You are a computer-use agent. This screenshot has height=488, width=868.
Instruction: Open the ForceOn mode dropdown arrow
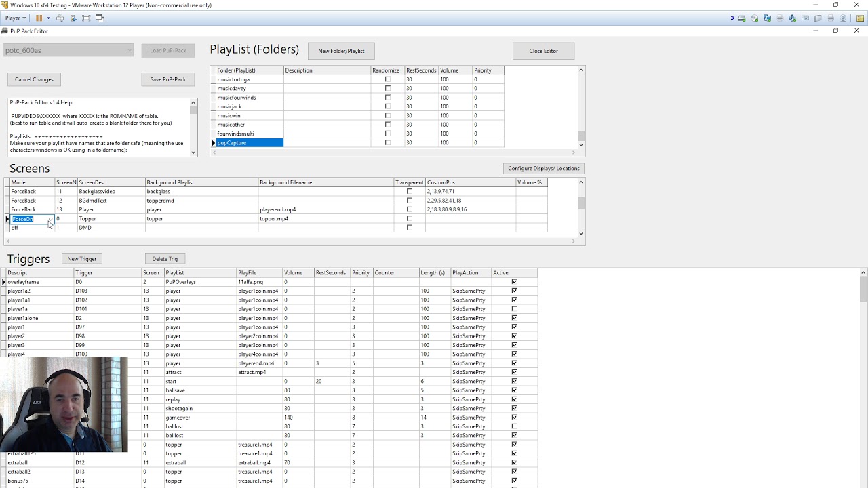(50, 219)
